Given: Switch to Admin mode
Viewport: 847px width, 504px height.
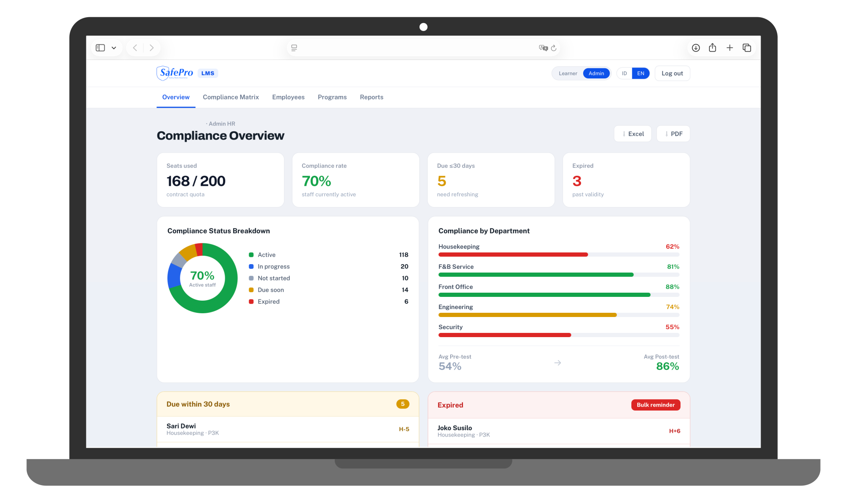Looking at the screenshot, I should pyautogui.click(x=596, y=73).
